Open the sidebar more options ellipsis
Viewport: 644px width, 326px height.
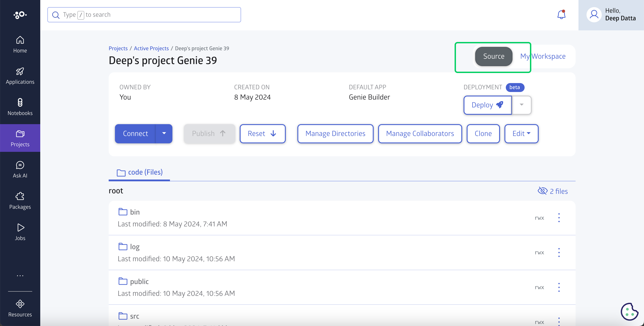[20, 276]
